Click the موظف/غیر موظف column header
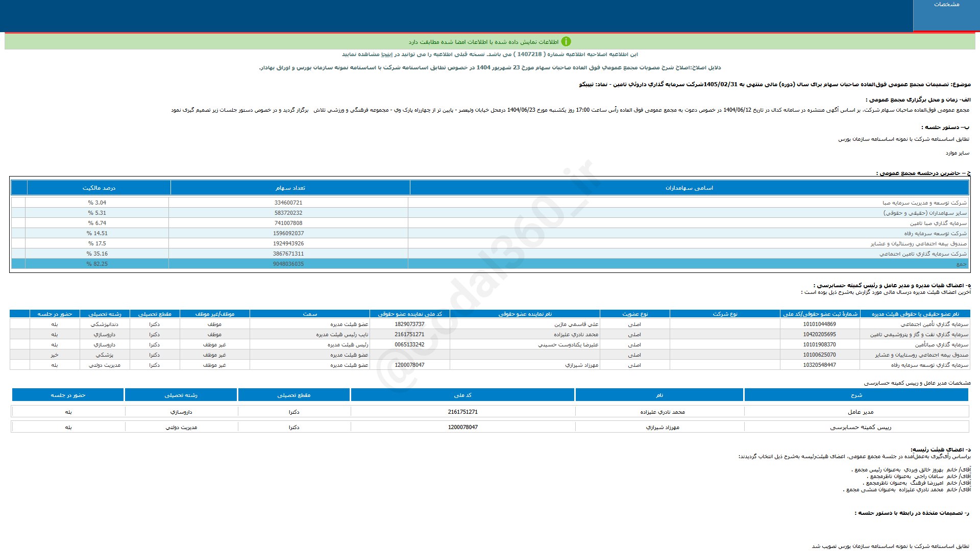 [x=214, y=314]
